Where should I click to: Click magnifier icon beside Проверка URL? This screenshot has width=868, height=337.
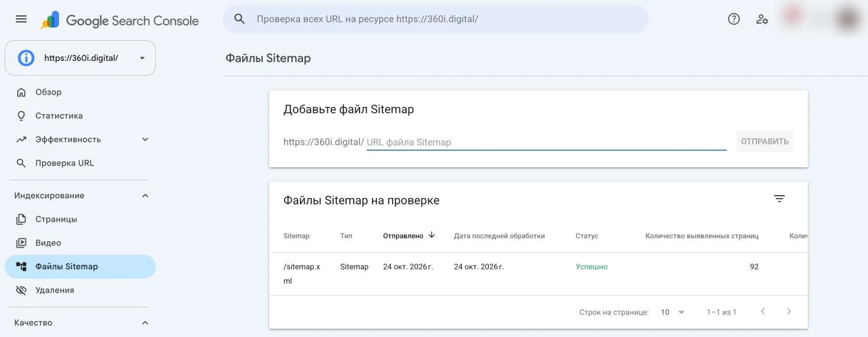pos(21,163)
